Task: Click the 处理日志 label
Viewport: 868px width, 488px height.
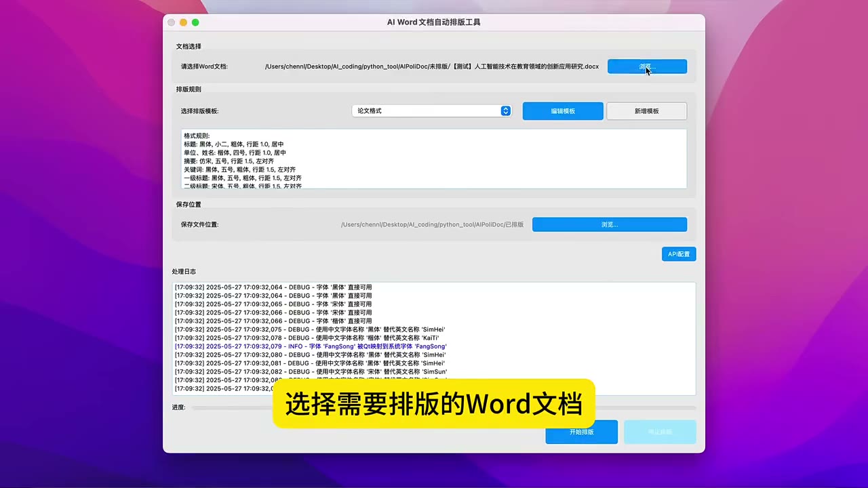Action: pyautogui.click(x=184, y=271)
